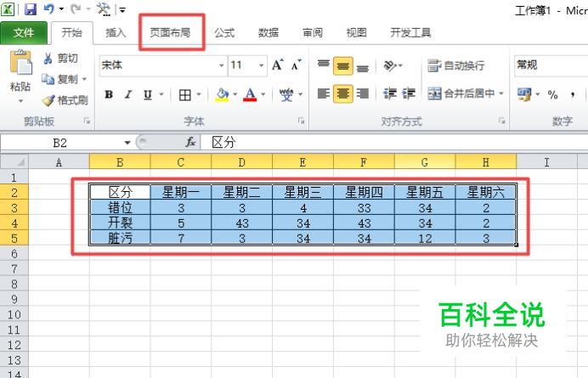Click the formula bar containing 区分
The width and height of the screenshot is (588, 378).
coord(394,143)
